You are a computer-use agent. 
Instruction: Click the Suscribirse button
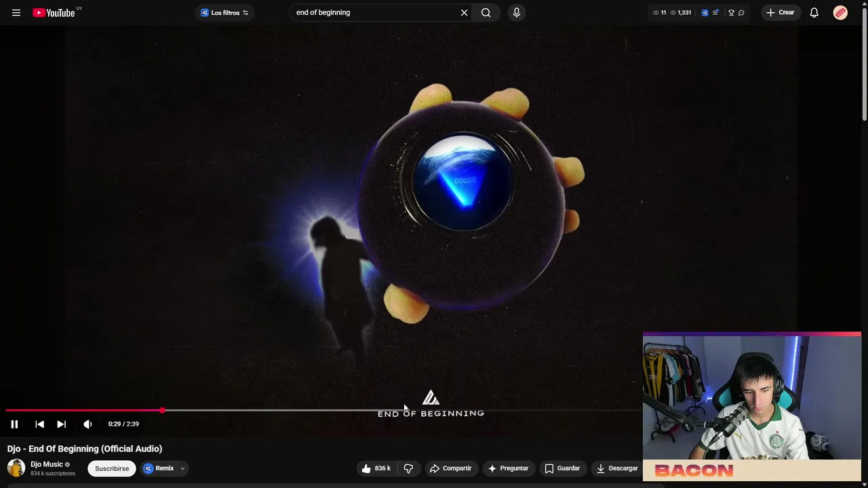pyautogui.click(x=112, y=468)
